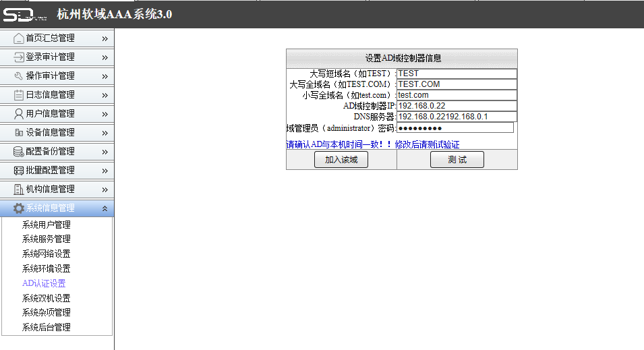The image size is (644, 350).
Task: Expand 操作审计管理 chevron
Action: click(105, 76)
